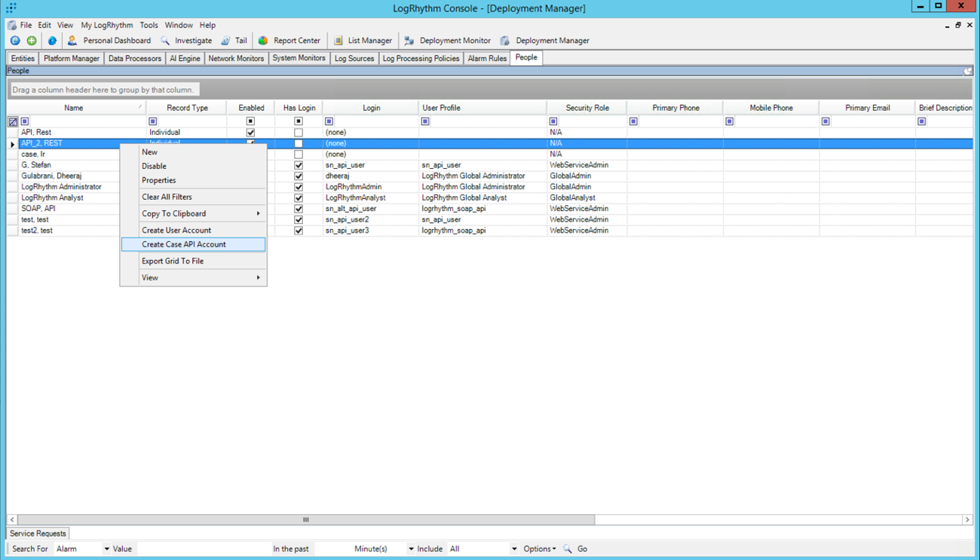Click the blue back navigation icon

click(x=15, y=41)
